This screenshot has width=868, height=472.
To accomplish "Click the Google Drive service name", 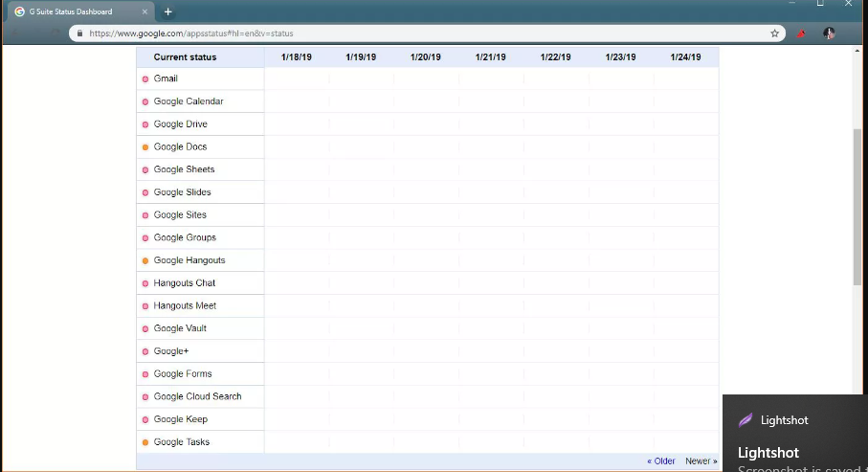I will click(181, 124).
